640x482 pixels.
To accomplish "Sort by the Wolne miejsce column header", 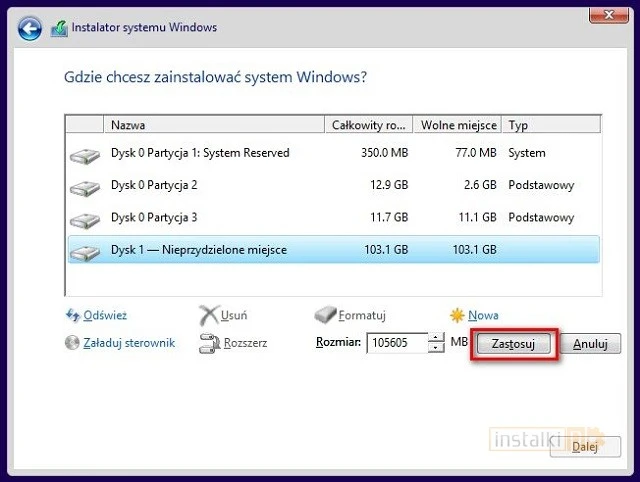I will (458, 125).
